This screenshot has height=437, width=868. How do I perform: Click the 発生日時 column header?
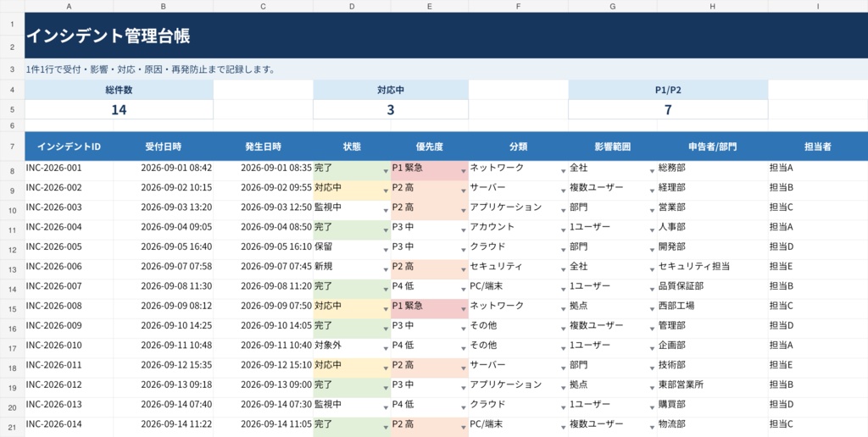tap(263, 147)
